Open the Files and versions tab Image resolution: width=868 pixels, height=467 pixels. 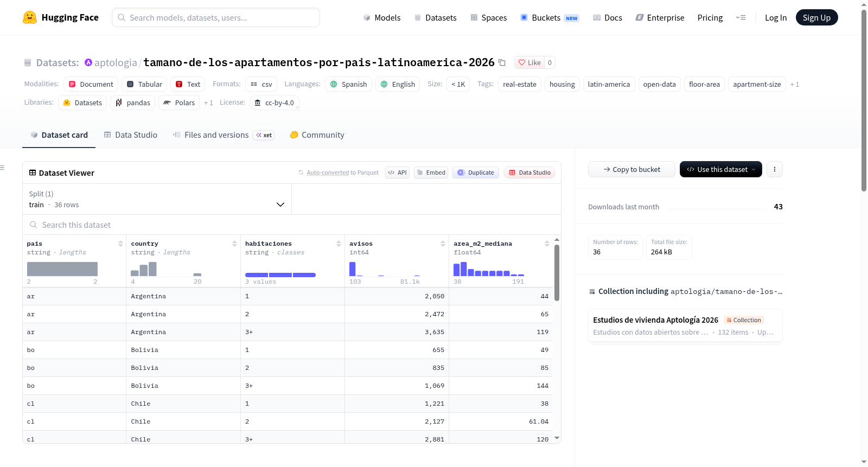[x=224, y=135]
